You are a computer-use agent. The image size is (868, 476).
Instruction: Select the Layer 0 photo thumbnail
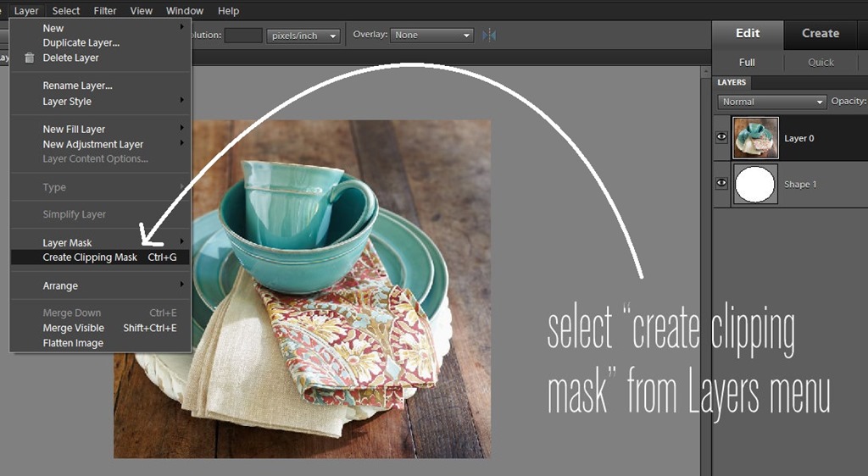(755, 138)
